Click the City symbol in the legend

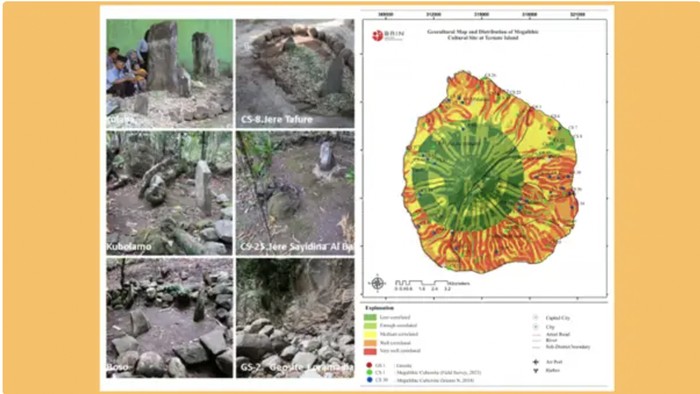click(x=535, y=327)
